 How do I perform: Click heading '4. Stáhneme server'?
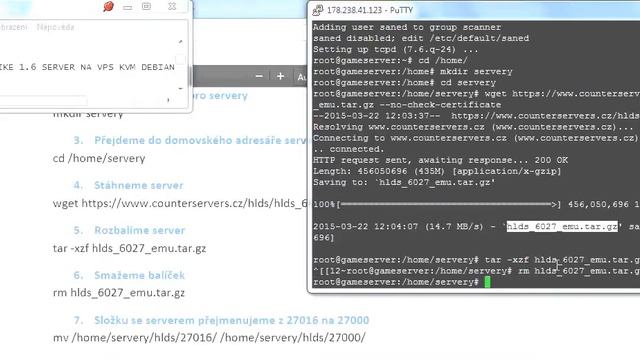[129, 185]
